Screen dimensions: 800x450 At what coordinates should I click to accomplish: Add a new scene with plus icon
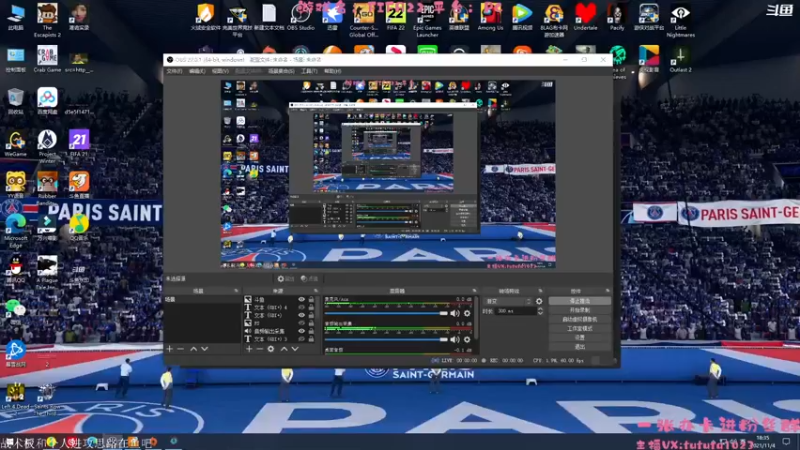[170, 349]
